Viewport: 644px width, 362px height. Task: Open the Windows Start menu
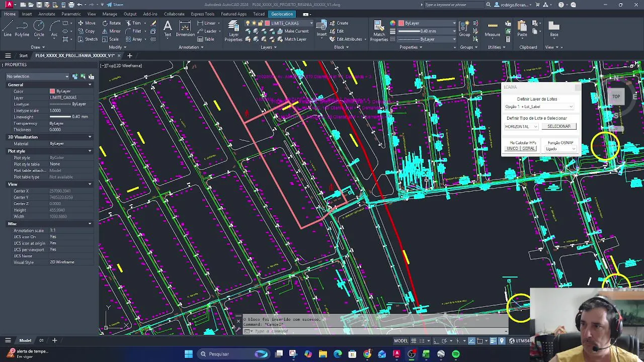point(189,354)
